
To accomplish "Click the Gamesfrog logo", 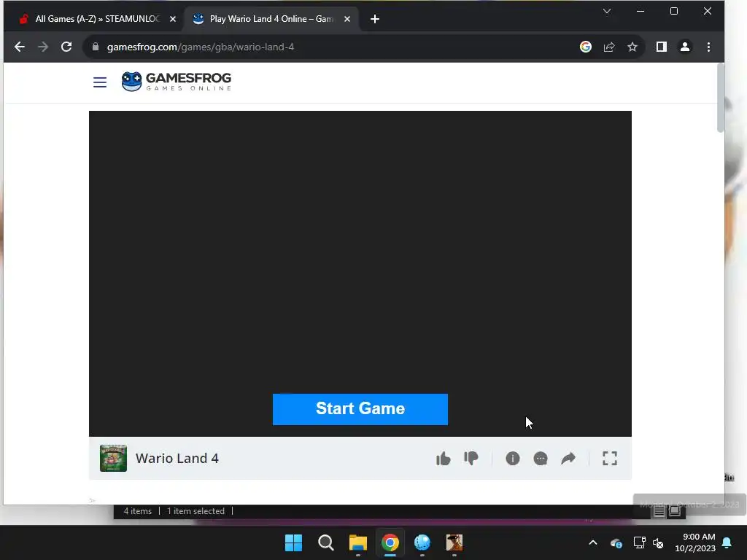I will coord(177,82).
